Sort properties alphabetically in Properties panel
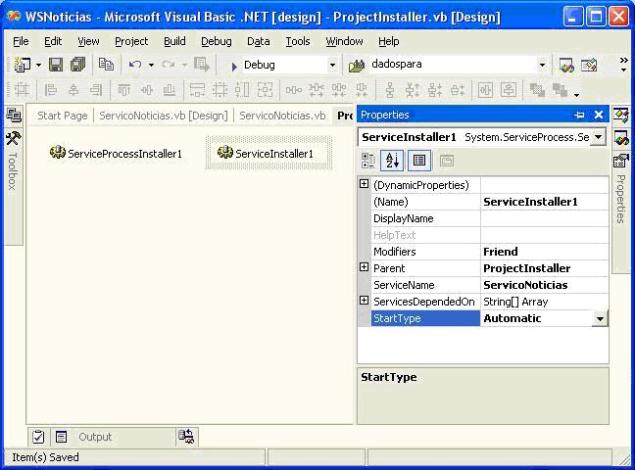 (395, 160)
